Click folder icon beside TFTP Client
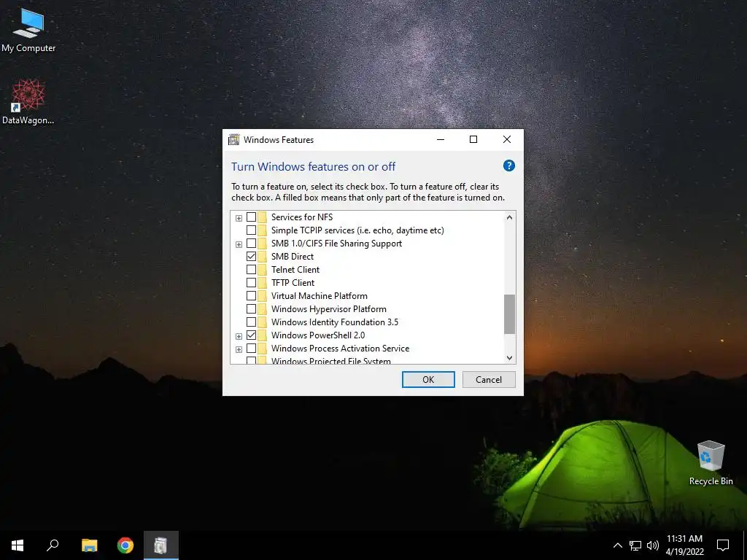 (263, 283)
